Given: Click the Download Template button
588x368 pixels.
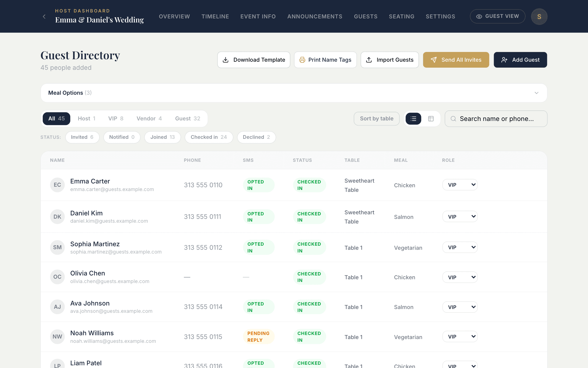Looking at the screenshot, I should coord(254,60).
